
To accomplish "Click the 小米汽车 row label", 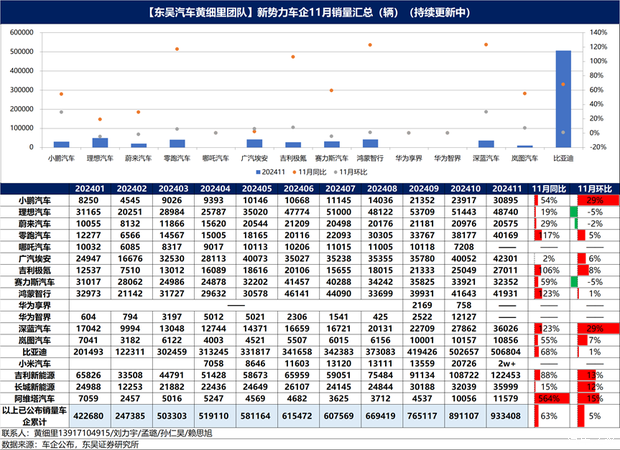I will click(x=31, y=363).
